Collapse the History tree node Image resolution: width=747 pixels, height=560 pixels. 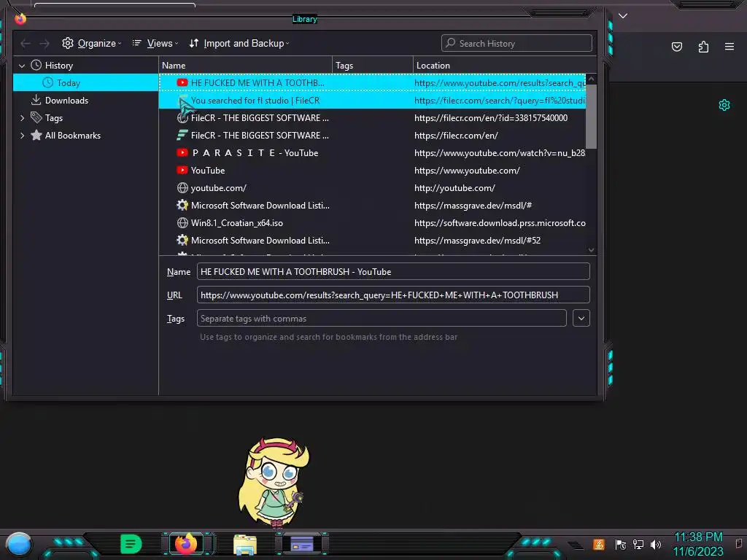[x=22, y=66]
